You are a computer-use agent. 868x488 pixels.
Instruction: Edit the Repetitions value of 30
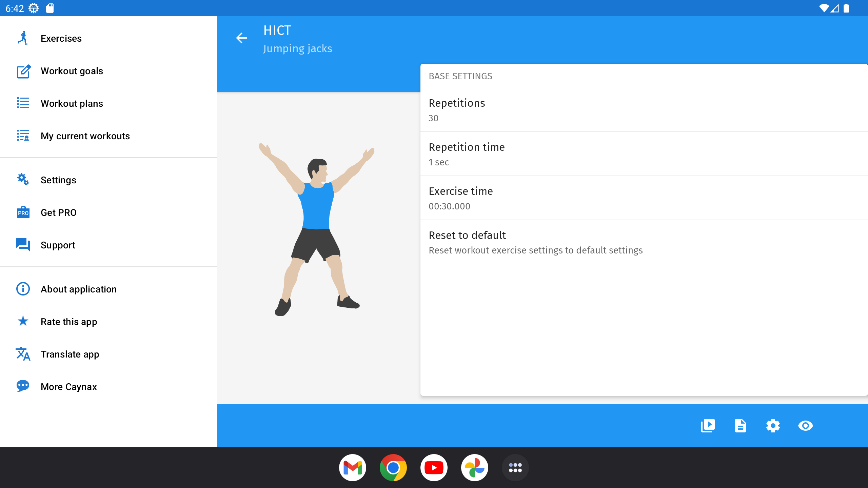[x=644, y=110]
